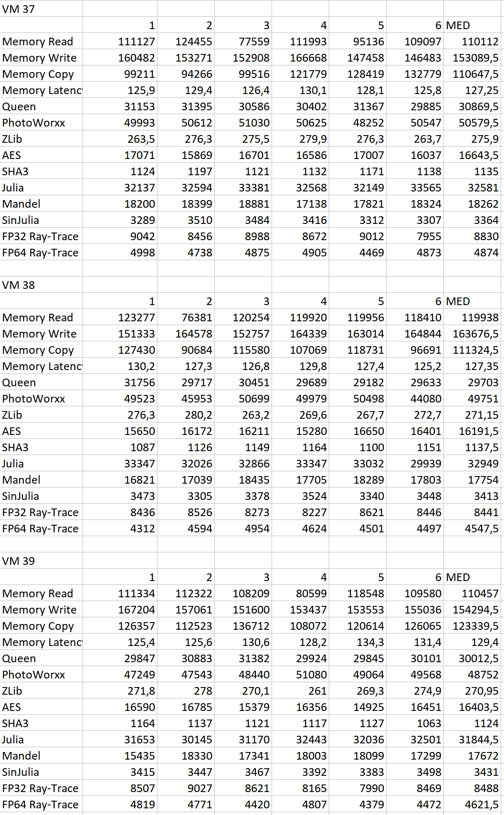Click the cell containing 111127
The image size is (504, 815).
click(x=136, y=42)
